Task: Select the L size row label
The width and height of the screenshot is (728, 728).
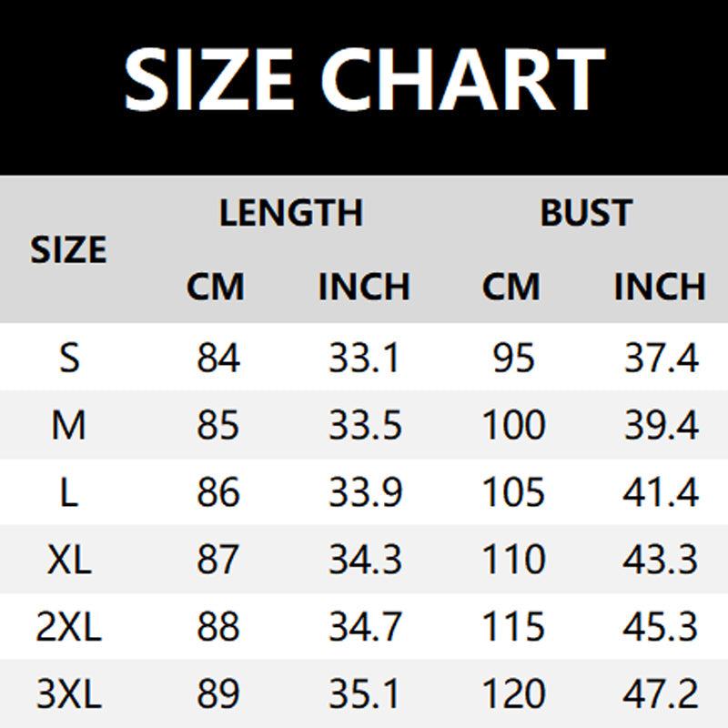Action: coord(69,491)
